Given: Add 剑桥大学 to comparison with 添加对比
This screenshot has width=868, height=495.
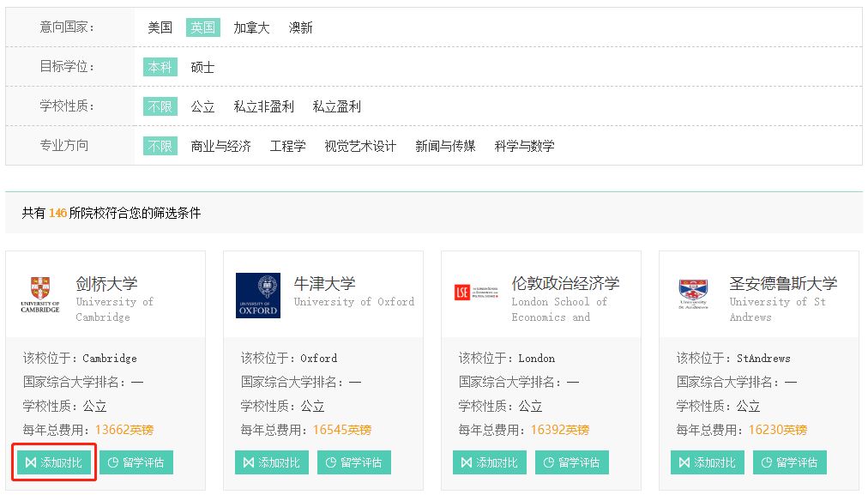Looking at the screenshot, I should pyautogui.click(x=54, y=462).
